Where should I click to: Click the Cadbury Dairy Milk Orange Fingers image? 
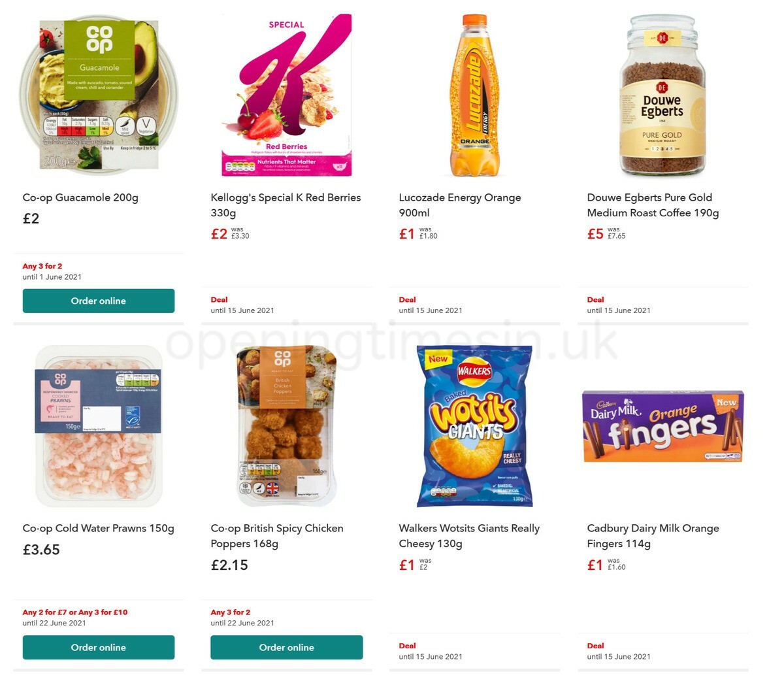point(662,425)
